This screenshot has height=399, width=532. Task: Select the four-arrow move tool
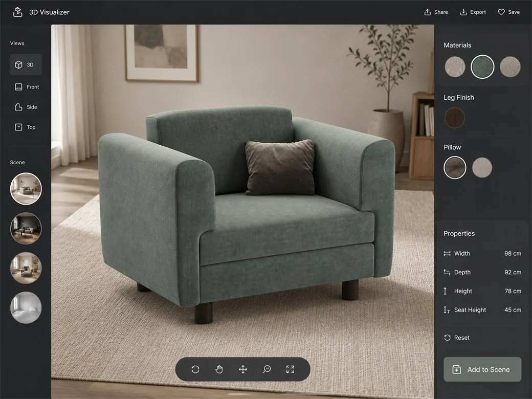click(x=243, y=369)
